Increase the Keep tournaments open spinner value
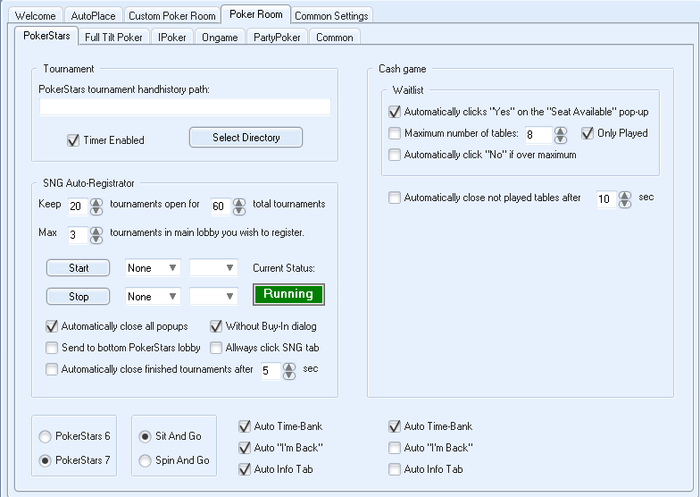 (96, 201)
